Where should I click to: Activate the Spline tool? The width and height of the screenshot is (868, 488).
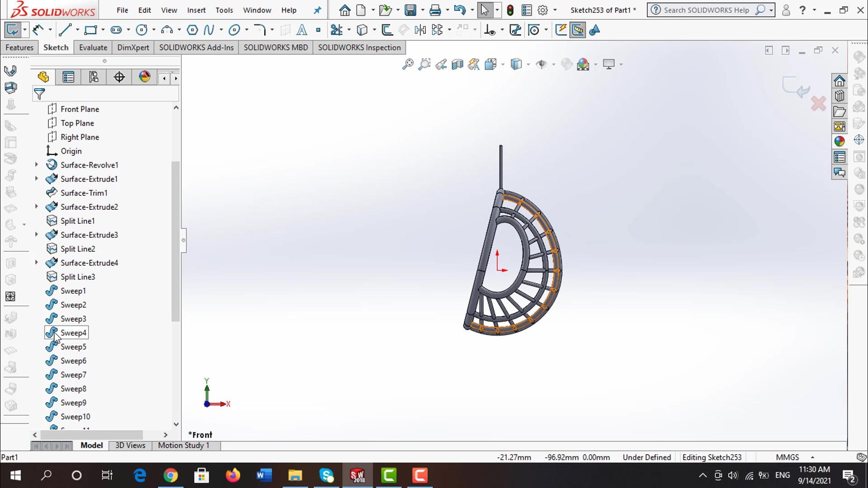pos(208,30)
